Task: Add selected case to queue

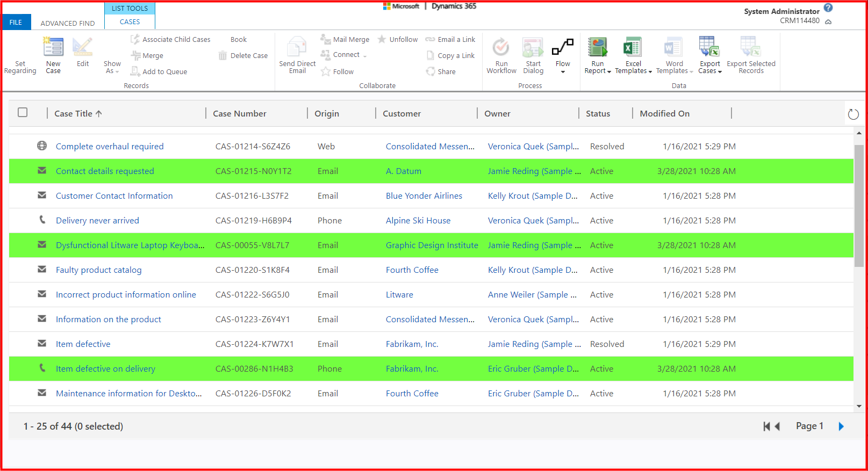Action: pyautogui.click(x=159, y=71)
